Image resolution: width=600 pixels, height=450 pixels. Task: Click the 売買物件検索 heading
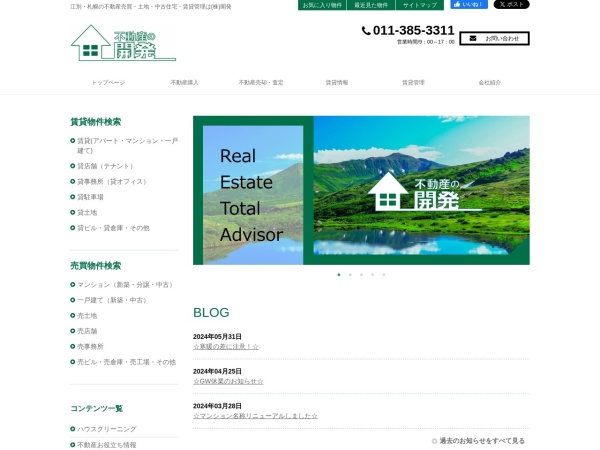coord(96,266)
